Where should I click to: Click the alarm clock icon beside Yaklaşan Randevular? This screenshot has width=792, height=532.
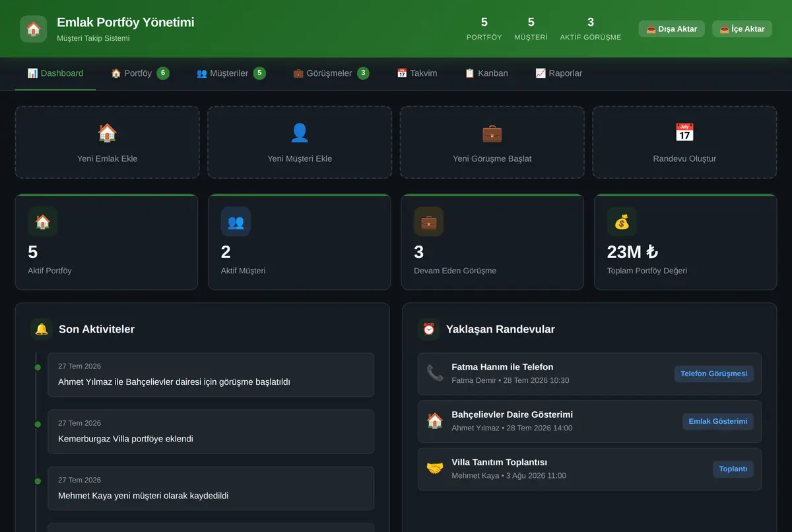pos(429,329)
